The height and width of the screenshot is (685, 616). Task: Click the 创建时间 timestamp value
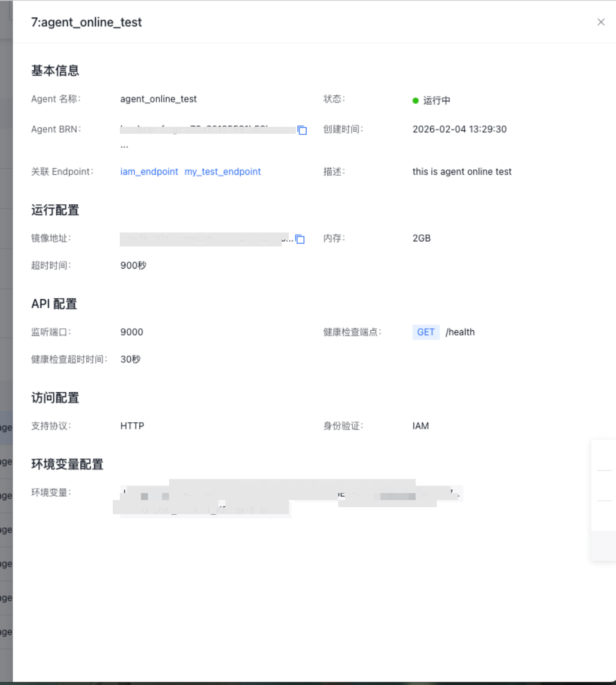tap(459, 129)
